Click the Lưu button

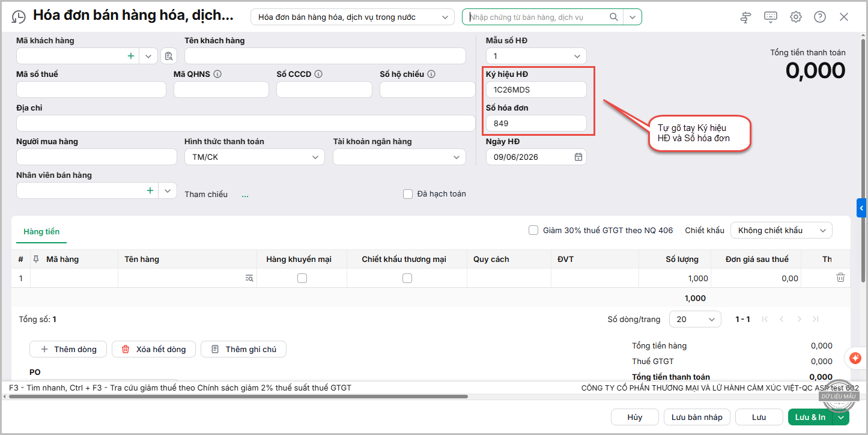click(759, 417)
